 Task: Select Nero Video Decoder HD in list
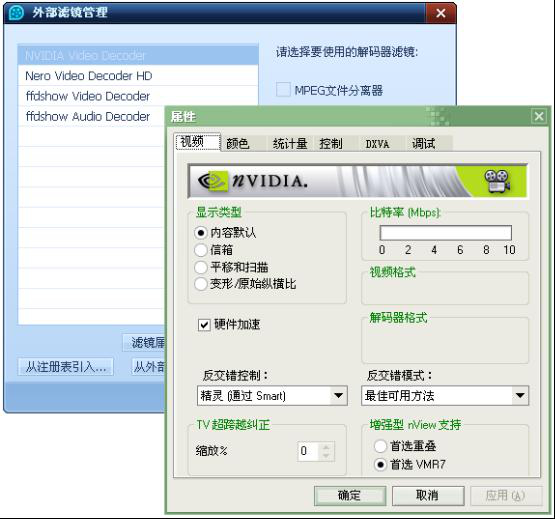point(138,75)
